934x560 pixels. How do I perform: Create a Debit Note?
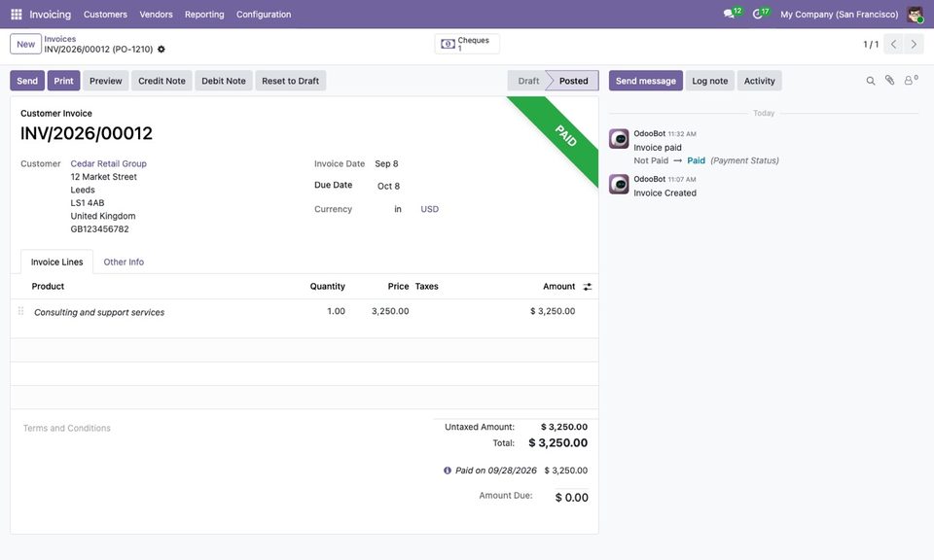coord(224,81)
